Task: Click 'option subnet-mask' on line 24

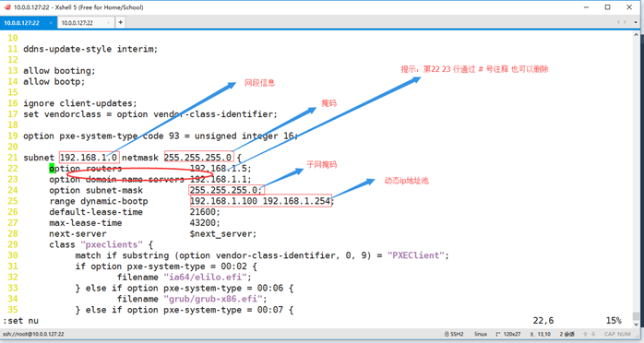Action: click(x=96, y=190)
